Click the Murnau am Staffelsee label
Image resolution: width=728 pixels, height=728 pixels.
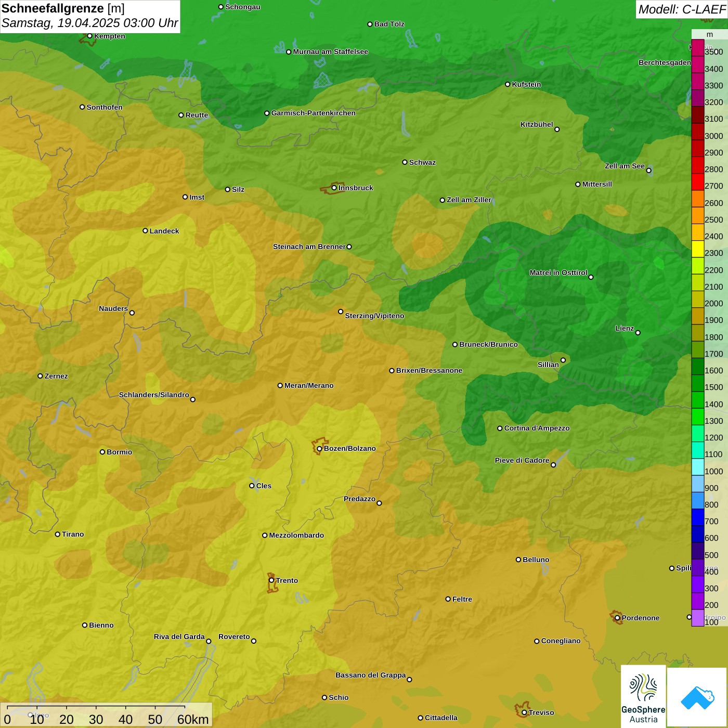[330, 51]
